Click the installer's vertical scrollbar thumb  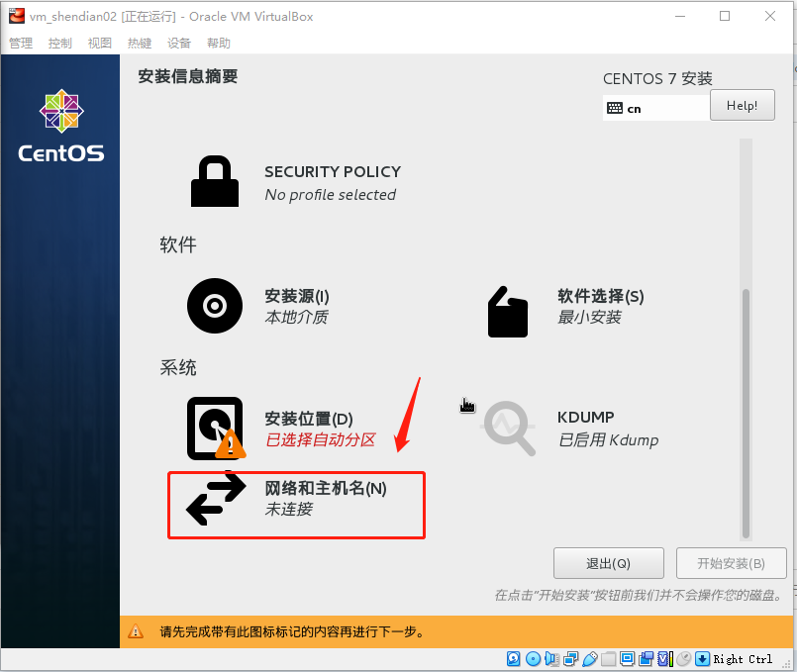pos(746,413)
